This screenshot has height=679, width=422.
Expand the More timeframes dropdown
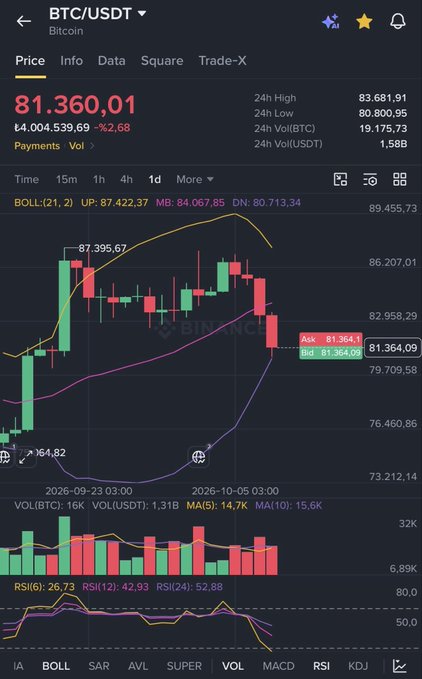tap(195, 179)
